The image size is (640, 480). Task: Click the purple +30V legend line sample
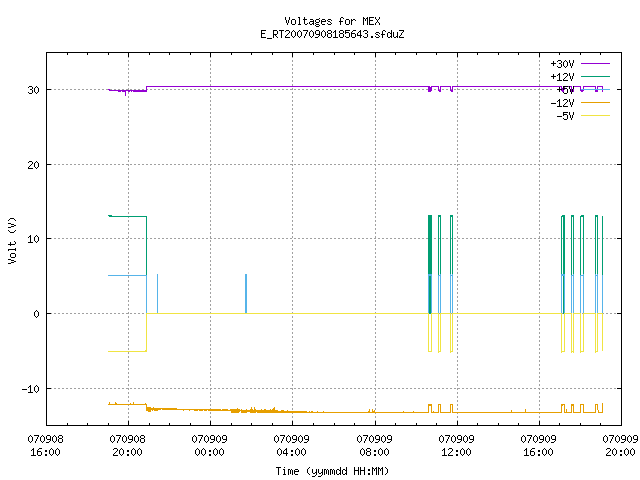point(595,63)
